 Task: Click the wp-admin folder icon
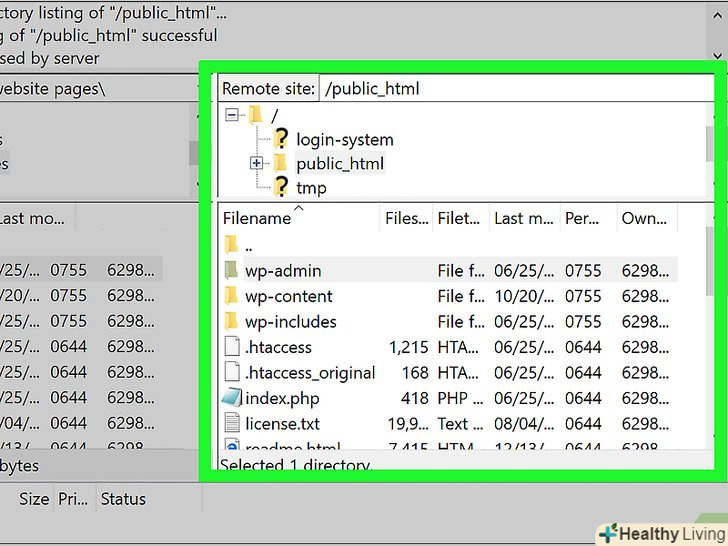click(231, 270)
